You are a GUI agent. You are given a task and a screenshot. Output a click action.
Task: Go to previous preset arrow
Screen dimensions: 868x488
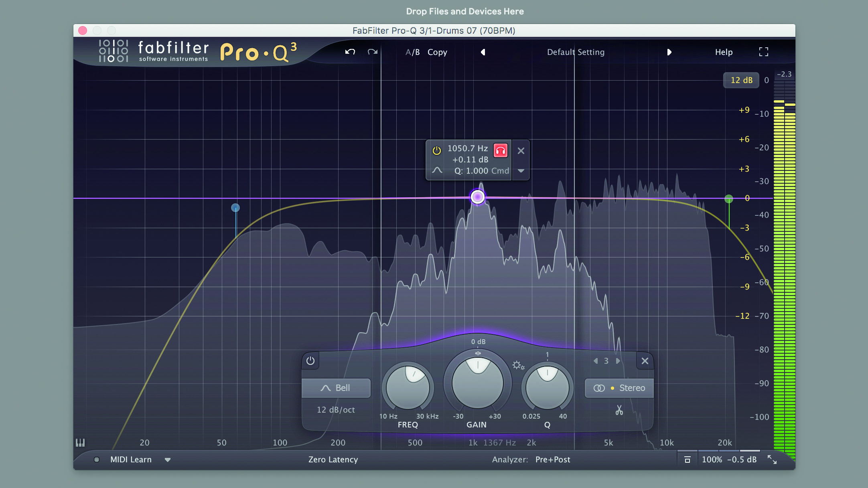click(483, 52)
